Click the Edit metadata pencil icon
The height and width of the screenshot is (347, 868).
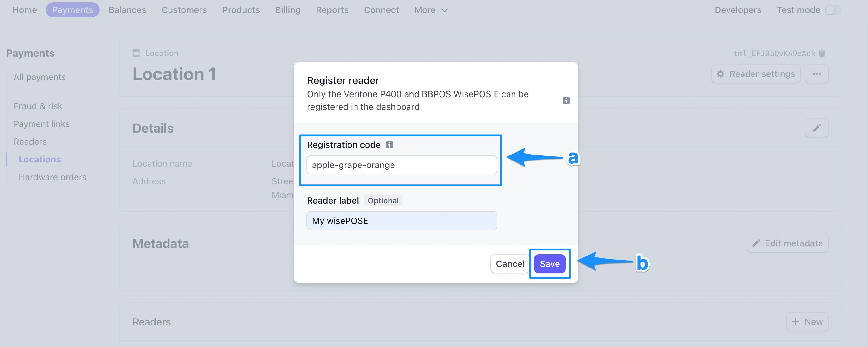coord(755,243)
